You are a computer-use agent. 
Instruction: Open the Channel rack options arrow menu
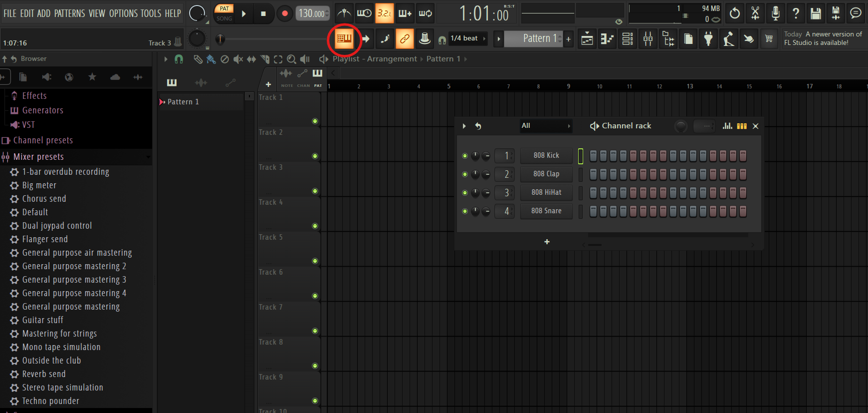pyautogui.click(x=464, y=126)
